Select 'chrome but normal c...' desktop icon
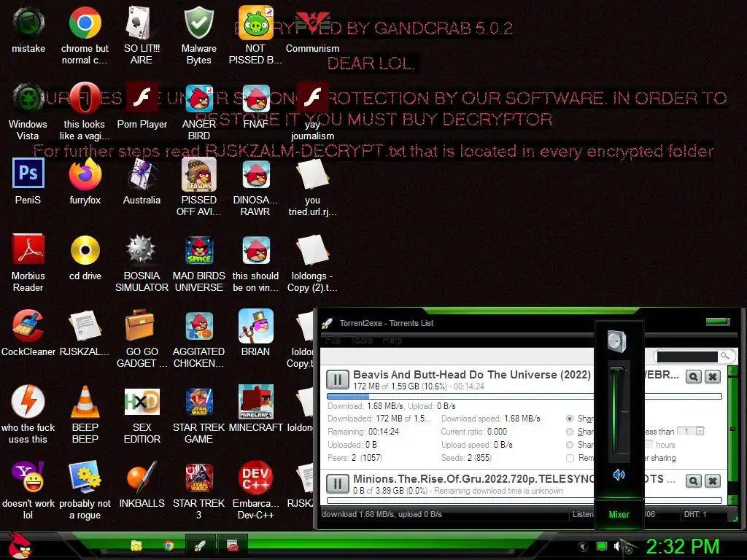747x560 pixels. coord(85,36)
